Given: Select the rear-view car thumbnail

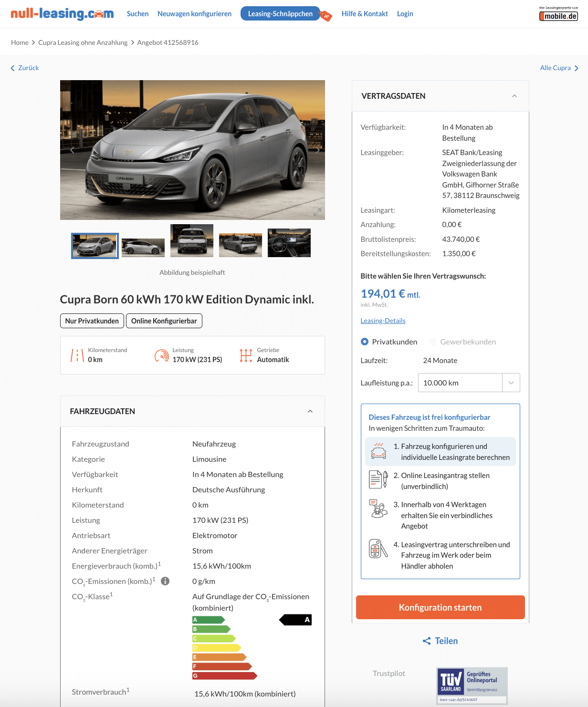Looking at the screenshot, I should click(x=192, y=240).
